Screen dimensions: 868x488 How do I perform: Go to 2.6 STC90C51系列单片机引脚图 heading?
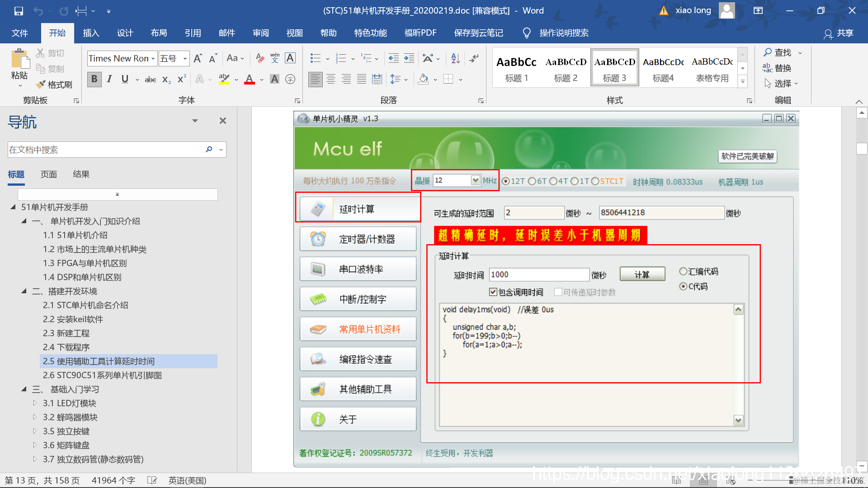[x=102, y=375]
